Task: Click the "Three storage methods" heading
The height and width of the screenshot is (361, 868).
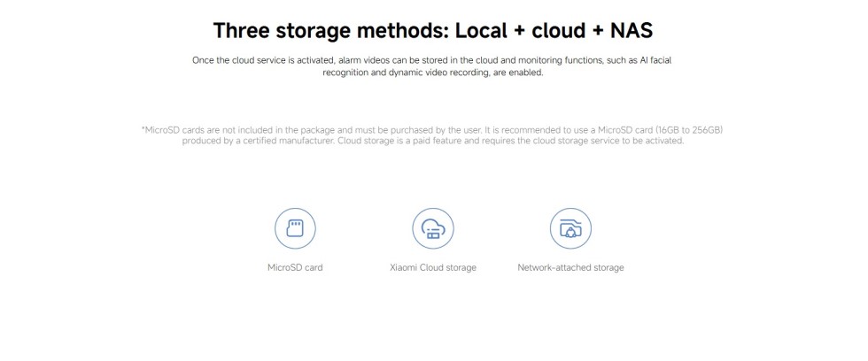Action: (x=331, y=31)
